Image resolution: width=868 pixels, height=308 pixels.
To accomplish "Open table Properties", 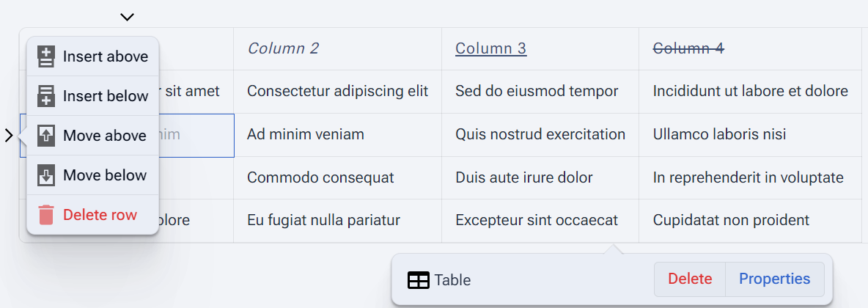I will click(774, 279).
